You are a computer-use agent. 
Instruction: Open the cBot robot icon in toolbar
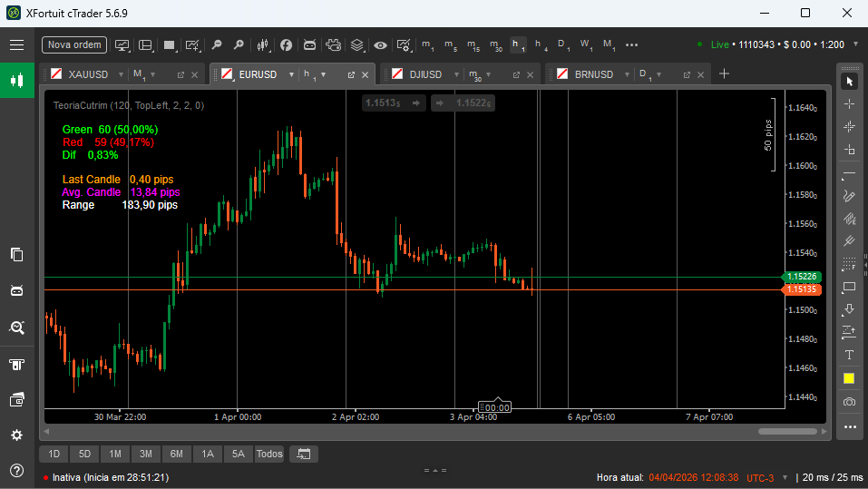[310, 44]
